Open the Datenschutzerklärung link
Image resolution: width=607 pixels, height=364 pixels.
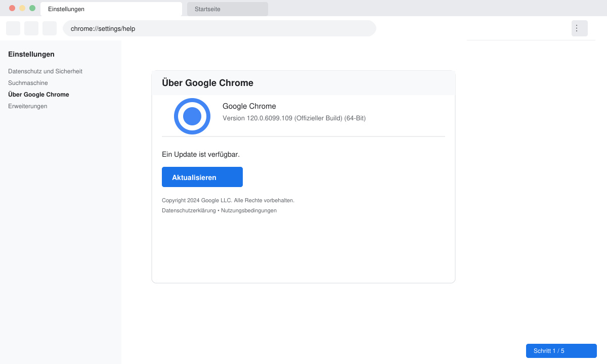point(189,210)
